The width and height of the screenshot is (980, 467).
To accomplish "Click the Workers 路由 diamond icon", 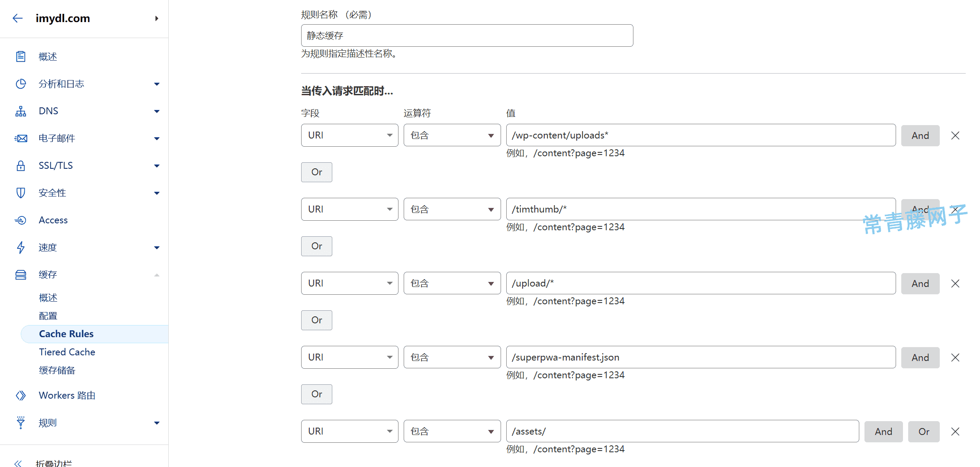I will click(21, 396).
